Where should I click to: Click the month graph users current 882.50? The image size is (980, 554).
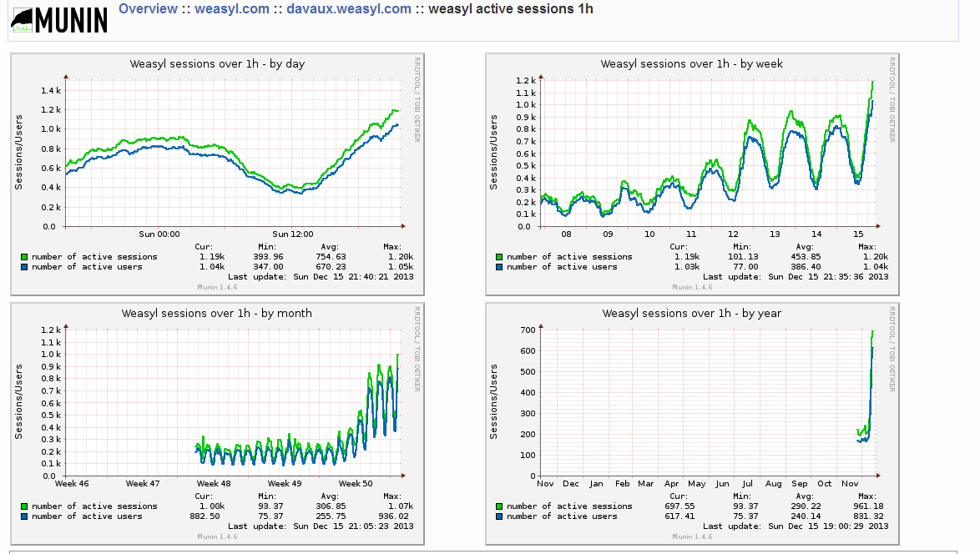click(x=205, y=516)
